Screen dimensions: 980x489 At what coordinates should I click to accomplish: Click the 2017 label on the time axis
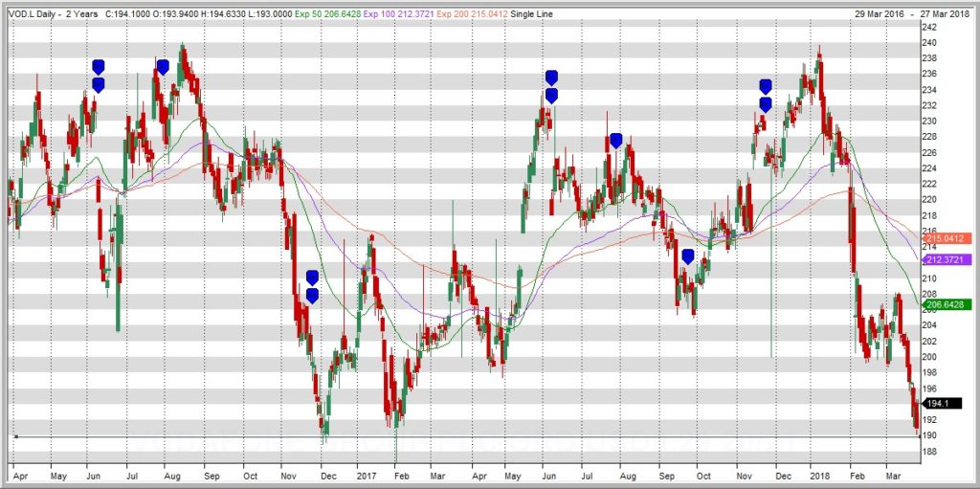[x=367, y=475]
